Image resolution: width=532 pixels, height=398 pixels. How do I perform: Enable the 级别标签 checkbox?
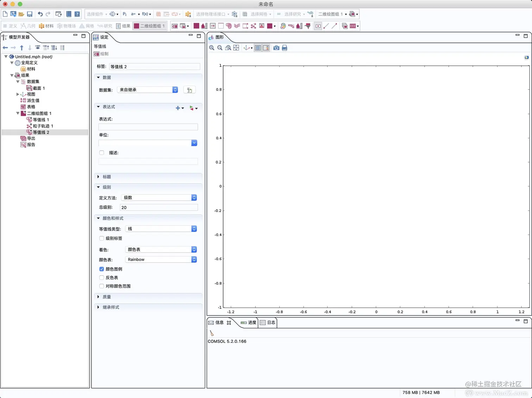coord(102,238)
